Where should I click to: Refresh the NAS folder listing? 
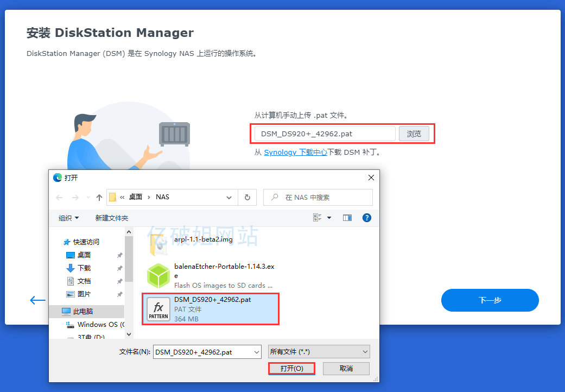pos(247,198)
